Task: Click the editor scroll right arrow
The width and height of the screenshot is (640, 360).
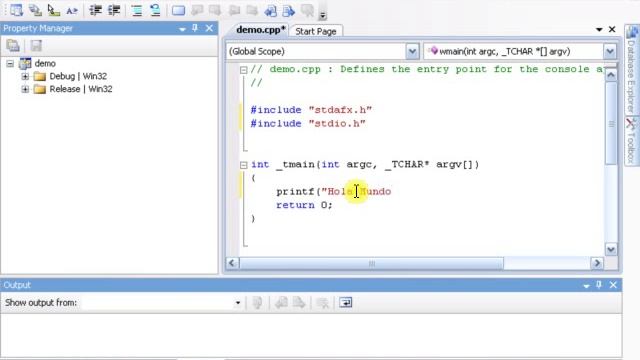Action: click(597, 263)
